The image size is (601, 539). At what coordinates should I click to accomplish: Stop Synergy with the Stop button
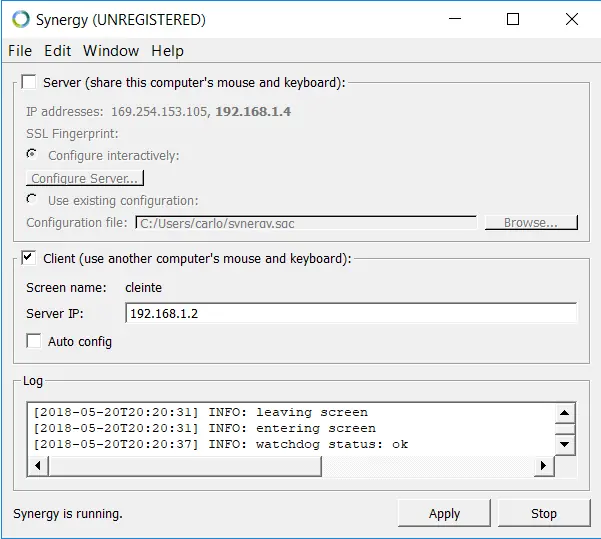pyautogui.click(x=544, y=513)
